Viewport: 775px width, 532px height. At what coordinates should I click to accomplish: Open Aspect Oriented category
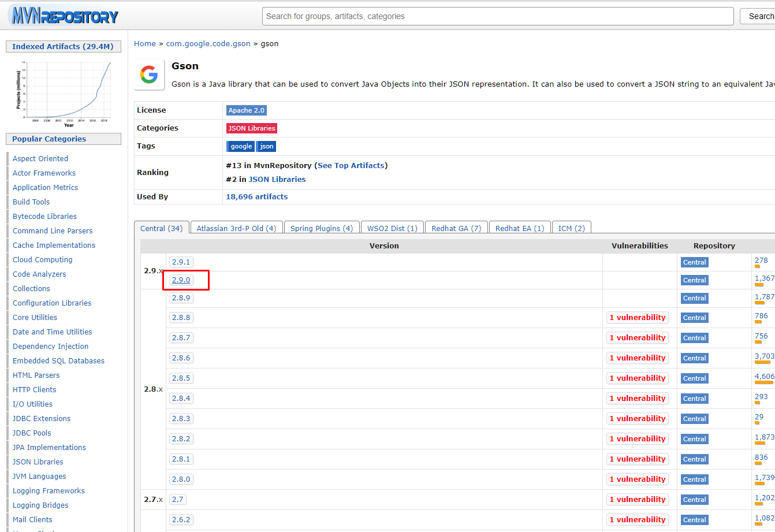40,159
